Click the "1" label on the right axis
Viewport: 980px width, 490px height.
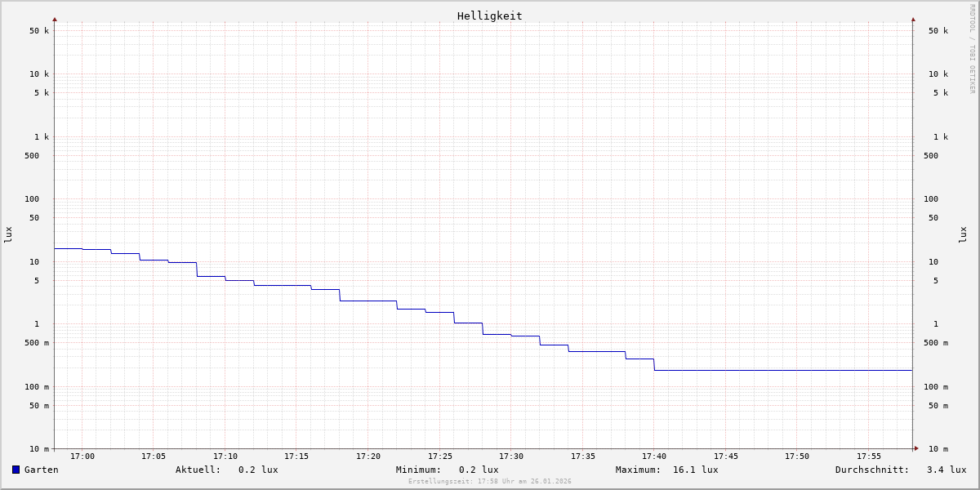[x=936, y=324]
